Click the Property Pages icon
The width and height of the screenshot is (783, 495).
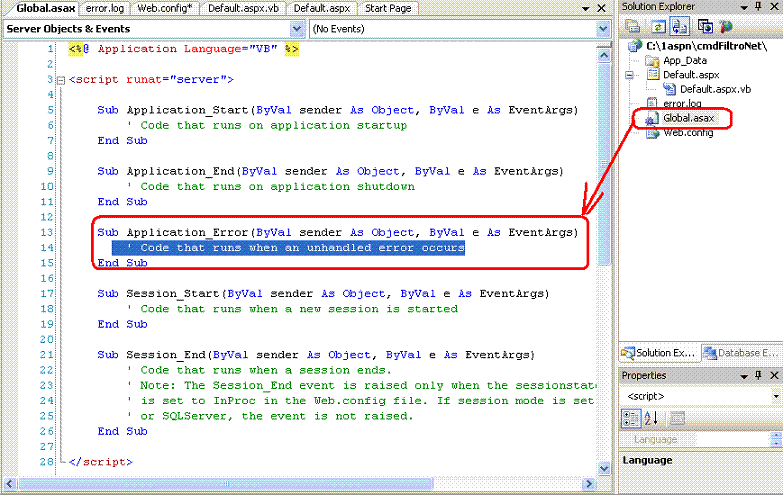(x=677, y=418)
